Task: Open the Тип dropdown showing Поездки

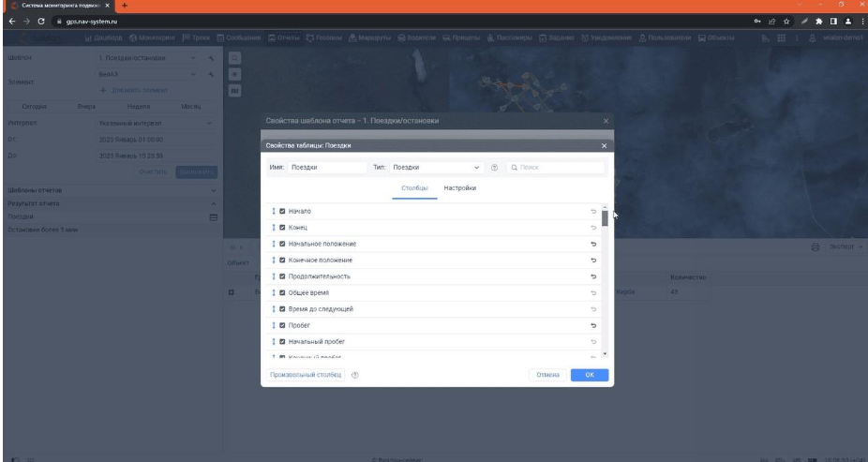Action: click(436, 168)
